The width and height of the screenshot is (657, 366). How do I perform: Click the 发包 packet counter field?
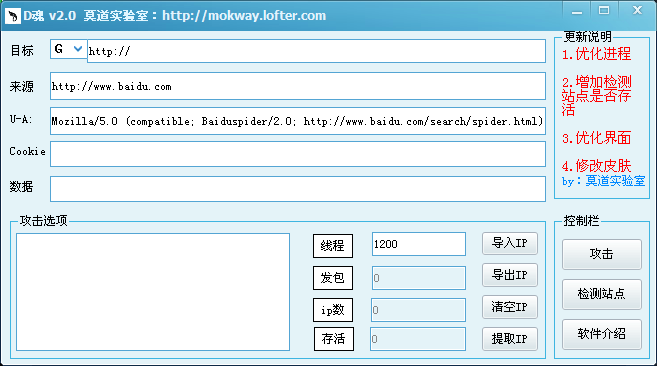(x=419, y=278)
